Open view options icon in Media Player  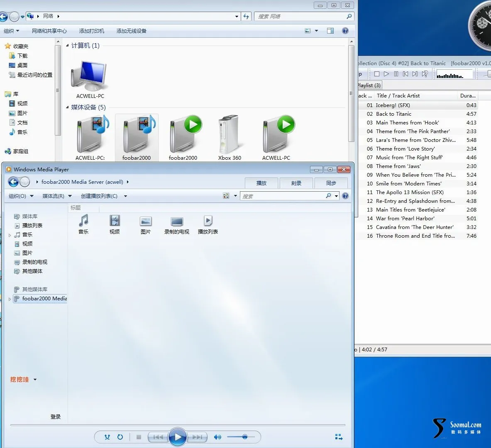(x=226, y=196)
